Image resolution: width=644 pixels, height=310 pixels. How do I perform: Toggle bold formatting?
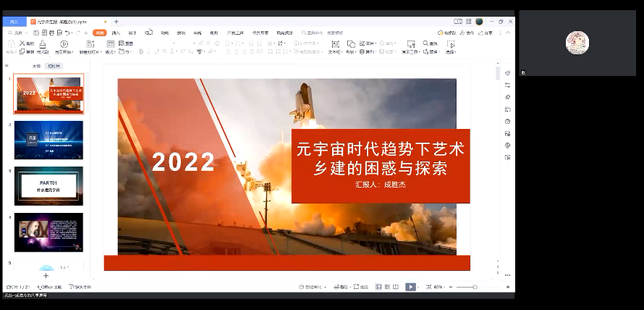(x=140, y=51)
